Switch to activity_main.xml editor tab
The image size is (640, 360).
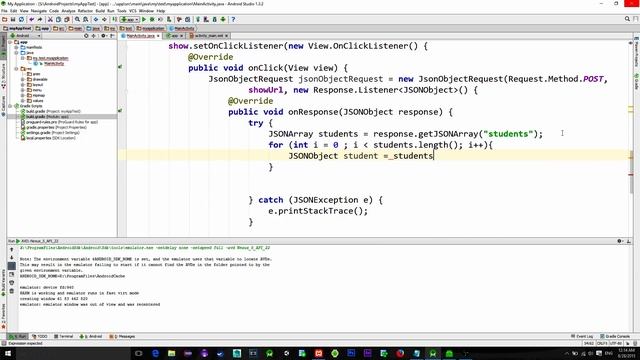(x=208, y=36)
